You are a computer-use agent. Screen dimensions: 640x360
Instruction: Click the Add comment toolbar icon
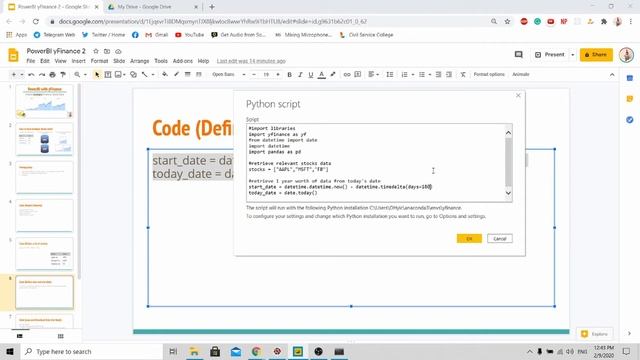(358, 75)
